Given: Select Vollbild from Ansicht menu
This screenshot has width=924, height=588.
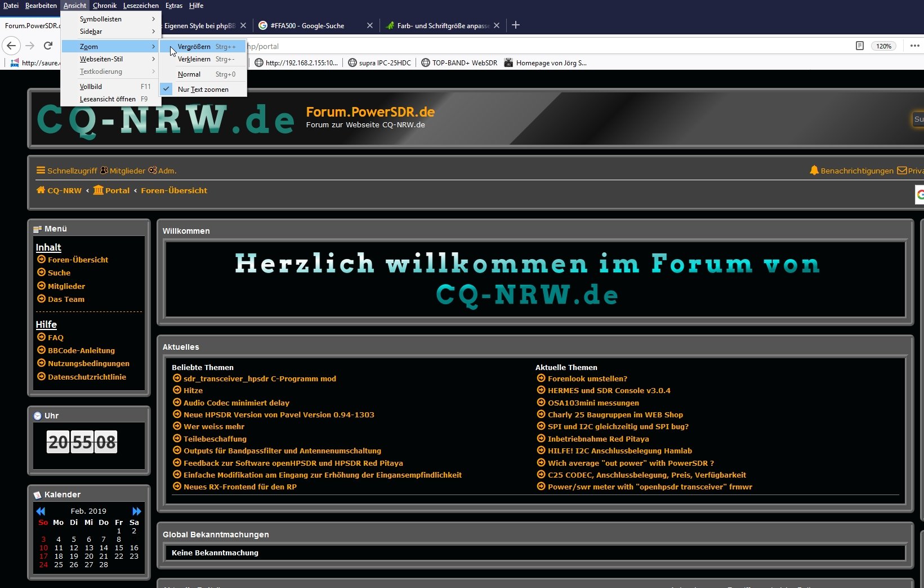Looking at the screenshot, I should coord(111,86).
